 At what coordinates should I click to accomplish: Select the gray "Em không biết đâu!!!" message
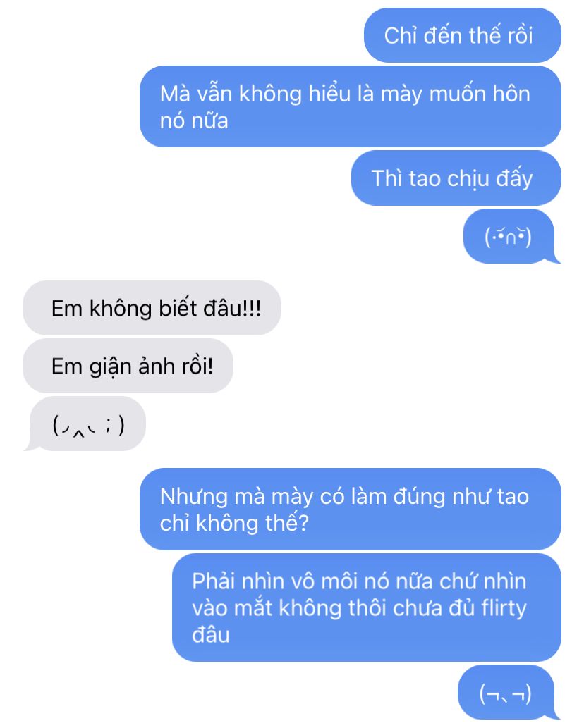point(152,308)
